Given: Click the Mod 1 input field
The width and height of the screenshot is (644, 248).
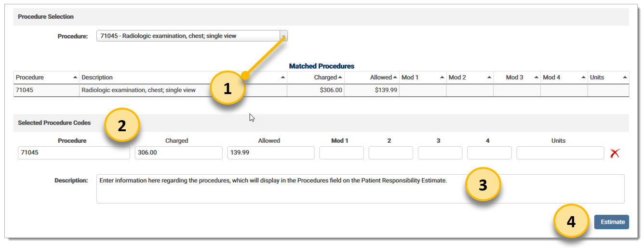Looking at the screenshot, I should click(x=341, y=153).
